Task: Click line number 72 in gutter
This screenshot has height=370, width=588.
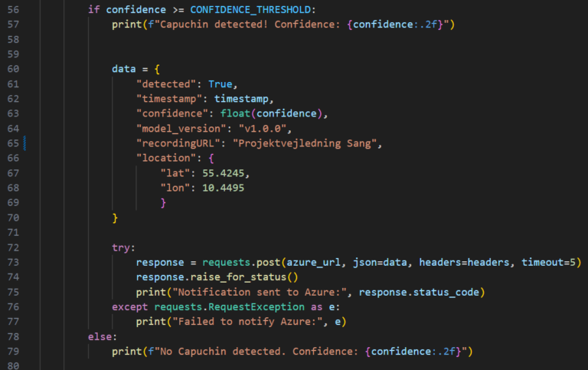Action: point(13,247)
